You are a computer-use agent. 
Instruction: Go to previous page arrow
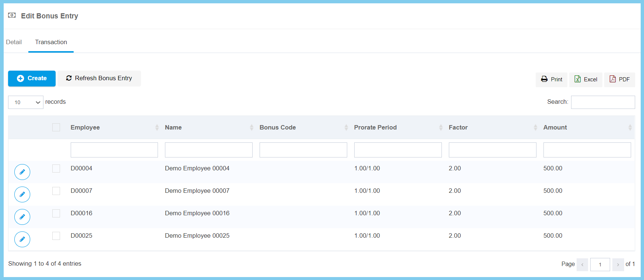pos(582,265)
